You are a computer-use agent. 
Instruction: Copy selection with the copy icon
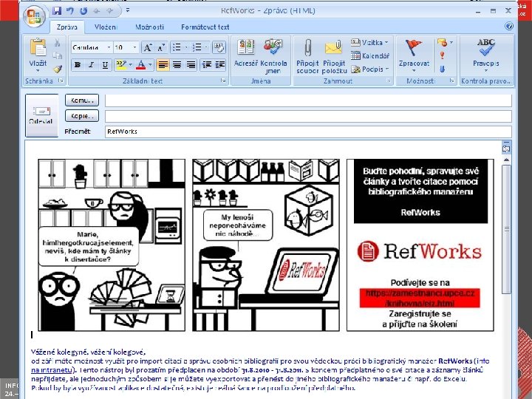(x=58, y=55)
